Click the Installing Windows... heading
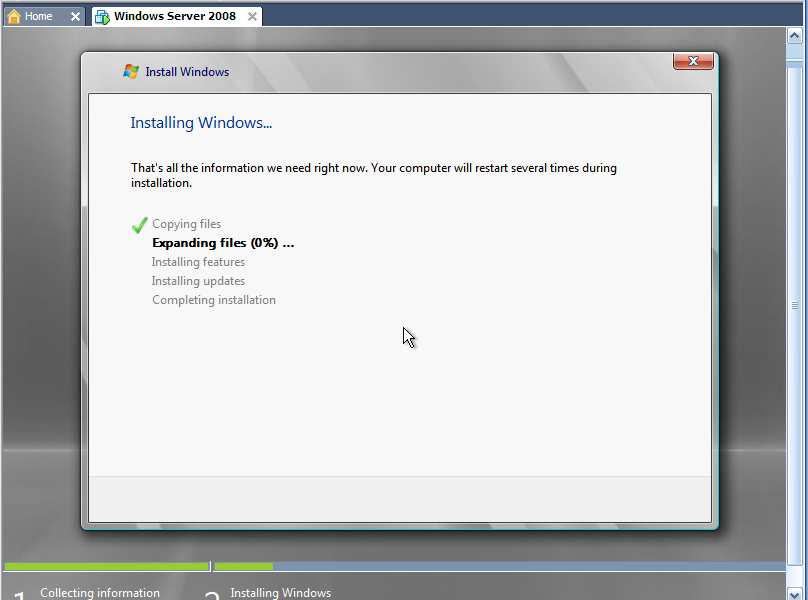 (201, 123)
